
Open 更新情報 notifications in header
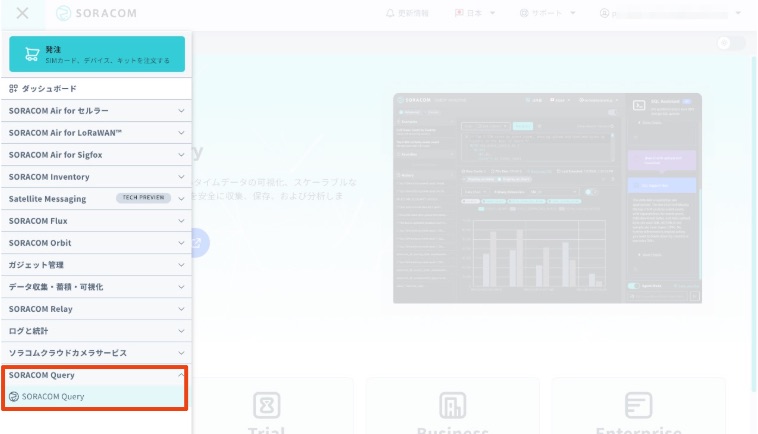[x=407, y=13]
